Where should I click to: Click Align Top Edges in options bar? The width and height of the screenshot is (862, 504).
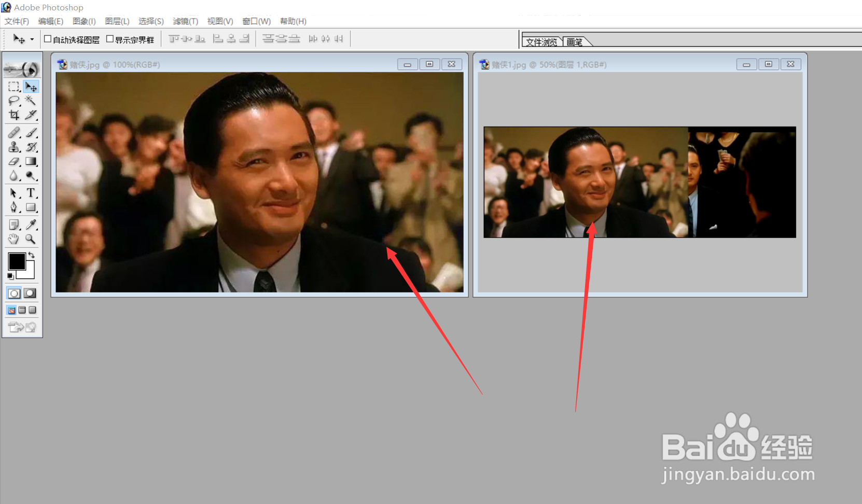(174, 39)
